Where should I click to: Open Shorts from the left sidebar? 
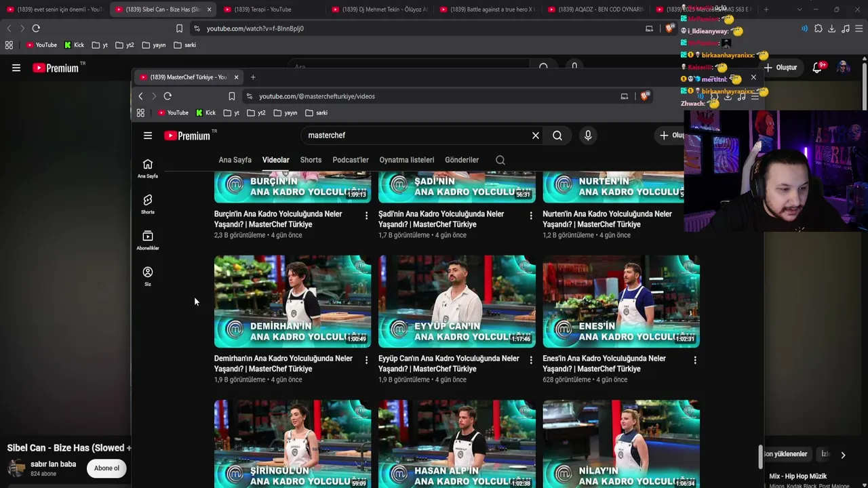click(x=148, y=205)
